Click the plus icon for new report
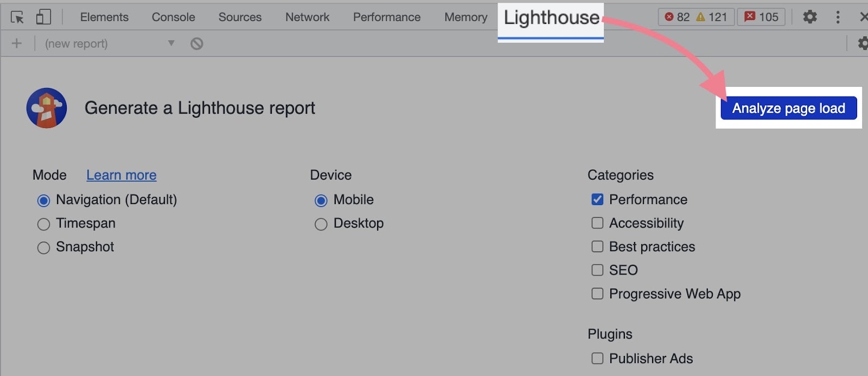This screenshot has width=868, height=376. [17, 43]
